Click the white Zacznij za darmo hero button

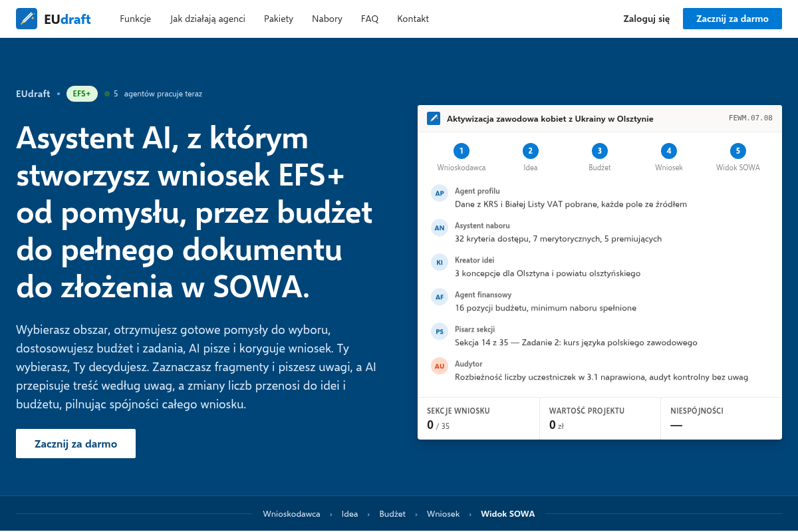(76, 444)
